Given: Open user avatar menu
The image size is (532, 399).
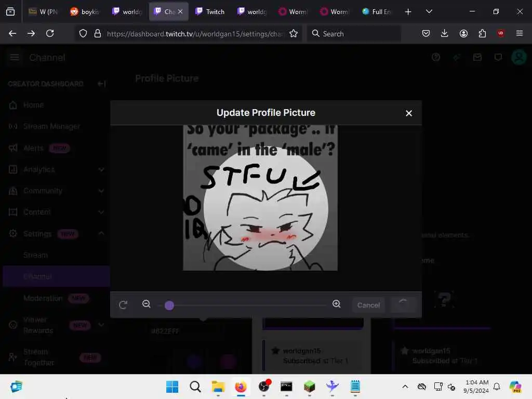Looking at the screenshot, I should [519, 57].
